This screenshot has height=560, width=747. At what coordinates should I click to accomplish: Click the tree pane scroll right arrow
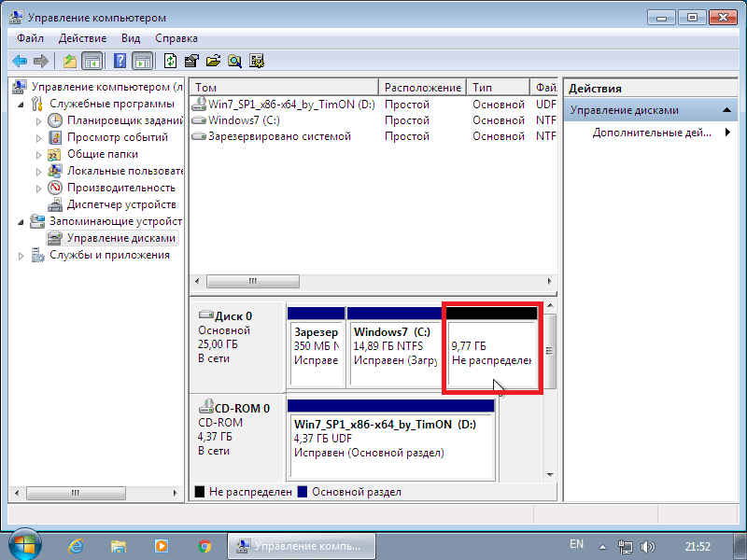175,493
